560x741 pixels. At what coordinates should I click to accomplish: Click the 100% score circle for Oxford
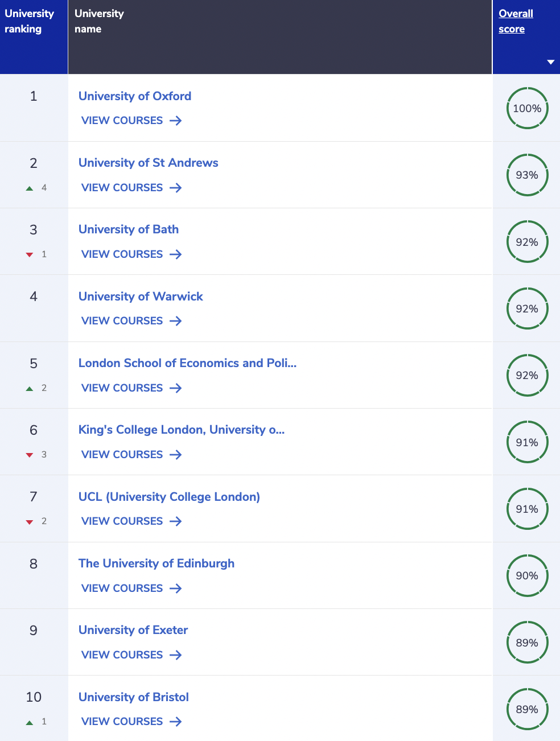(527, 108)
